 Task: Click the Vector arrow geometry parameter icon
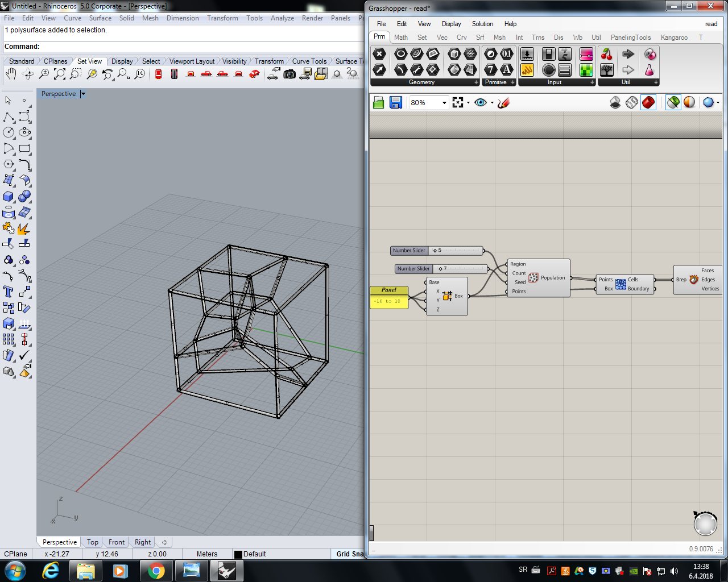click(x=379, y=70)
